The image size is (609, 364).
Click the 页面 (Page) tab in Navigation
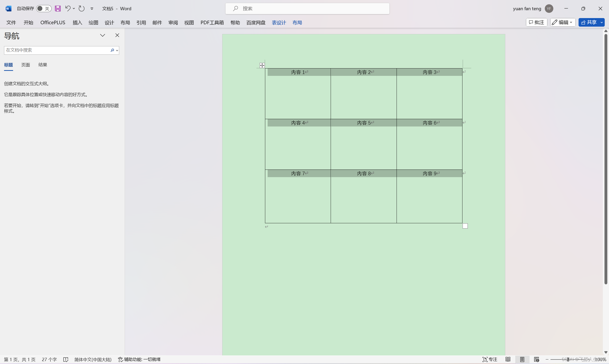[26, 65]
